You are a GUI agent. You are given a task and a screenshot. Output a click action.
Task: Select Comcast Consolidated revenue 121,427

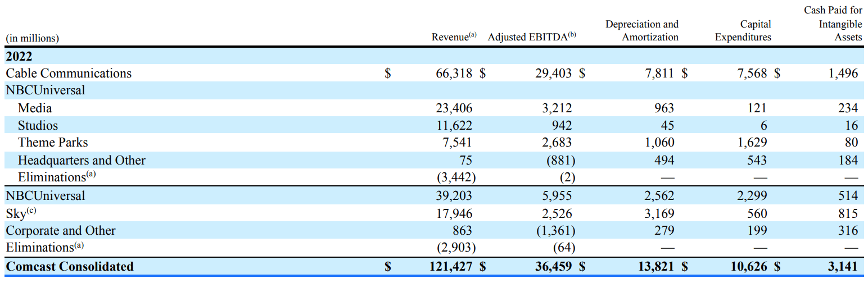pyautogui.click(x=450, y=266)
